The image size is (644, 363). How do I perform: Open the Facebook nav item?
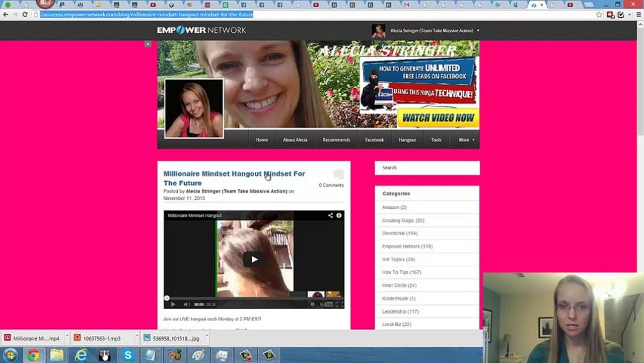pyautogui.click(x=375, y=140)
